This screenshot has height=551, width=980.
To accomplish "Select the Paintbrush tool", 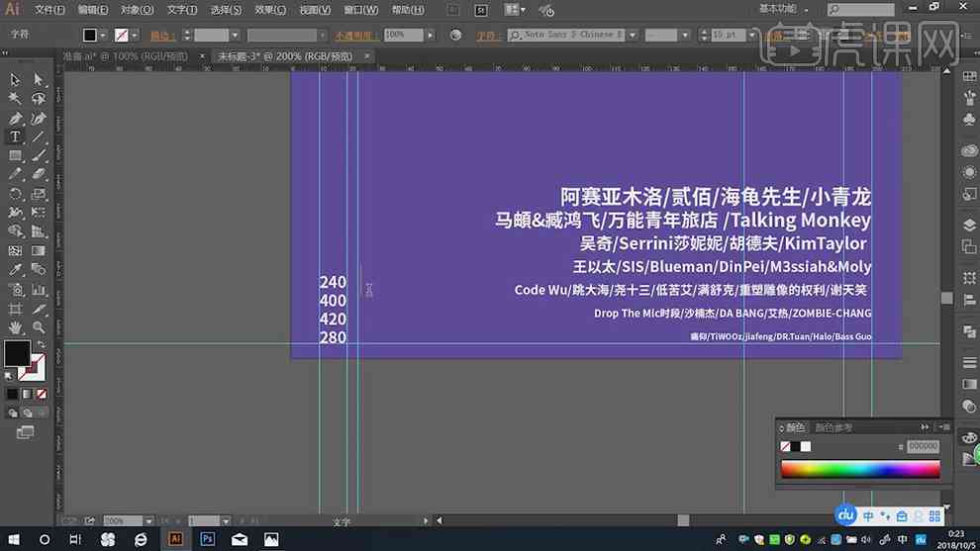I will pyautogui.click(x=39, y=155).
